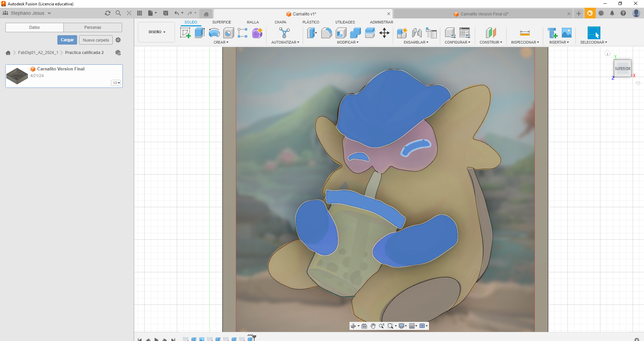Switch to the Plástico tab
Screen dimensions: 644x341
[x=311, y=22]
